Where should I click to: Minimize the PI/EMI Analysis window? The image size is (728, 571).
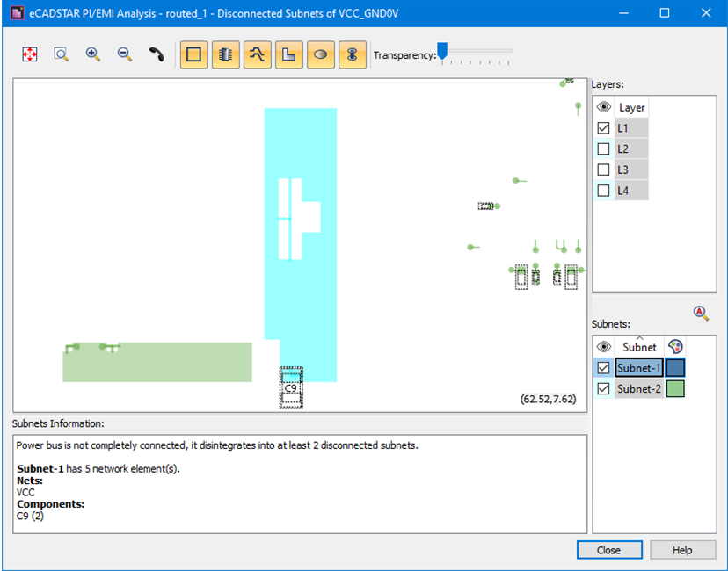click(624, 13)
